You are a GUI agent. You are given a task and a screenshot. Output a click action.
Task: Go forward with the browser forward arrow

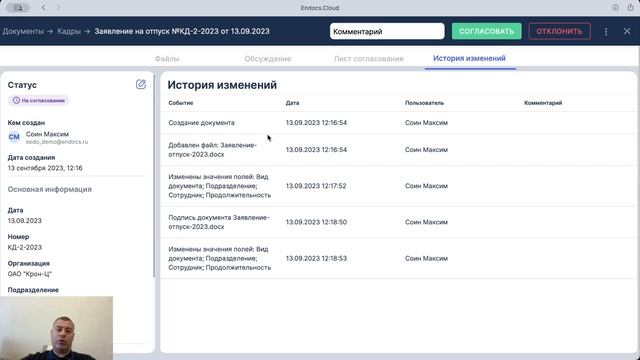coord(58,7)
